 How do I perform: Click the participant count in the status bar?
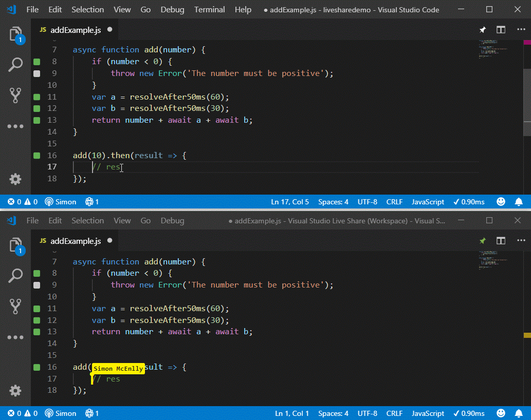coord(91,202)
